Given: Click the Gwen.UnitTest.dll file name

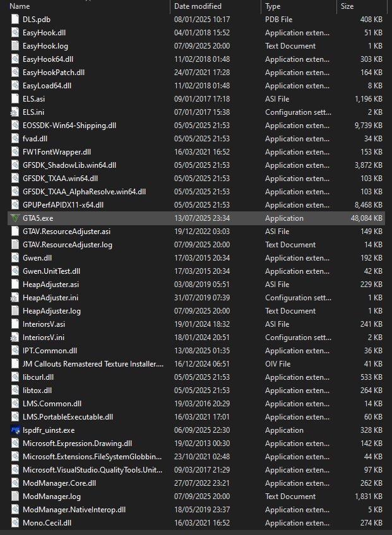Looking at the screenshot, I should pos(51,271).
